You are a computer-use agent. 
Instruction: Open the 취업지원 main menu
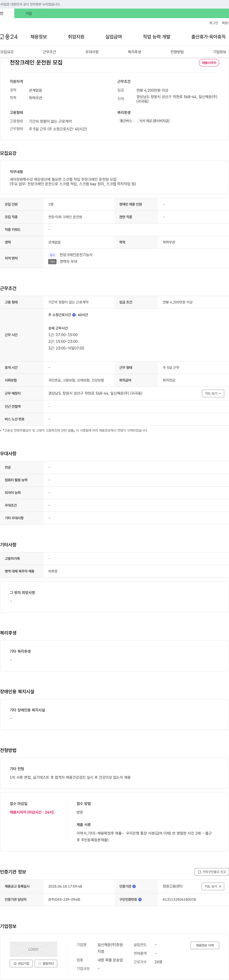point(76,37)
